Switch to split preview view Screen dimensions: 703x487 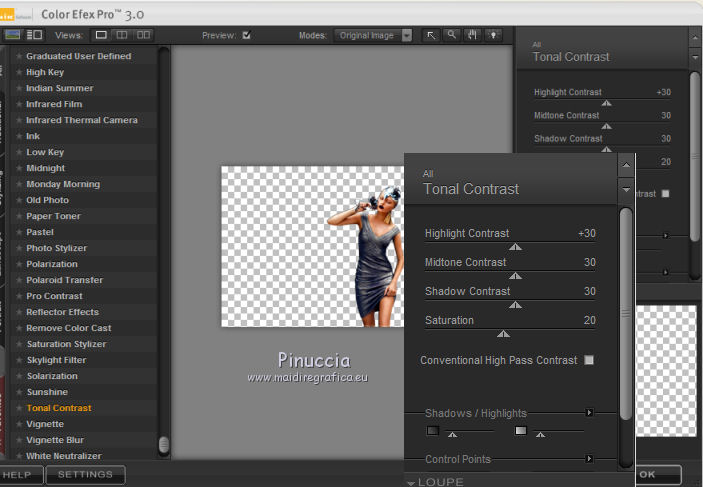pyautogui.click(x=122, y=35)
